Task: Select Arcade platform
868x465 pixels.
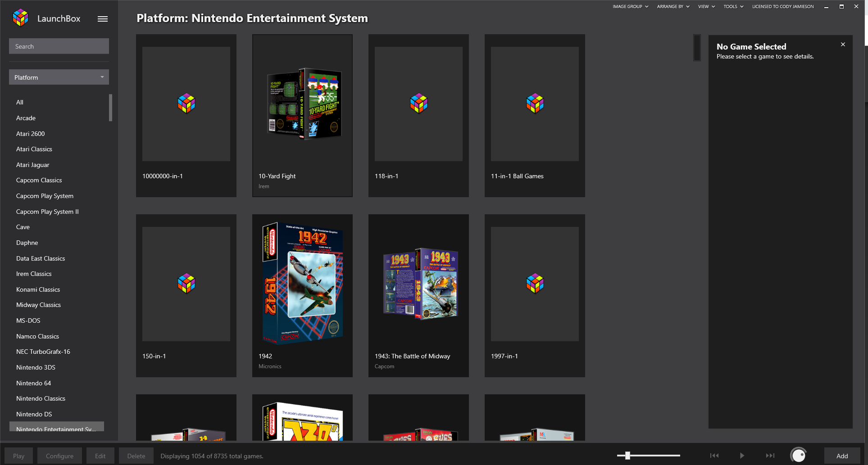Action: click(x=26, y=118)
